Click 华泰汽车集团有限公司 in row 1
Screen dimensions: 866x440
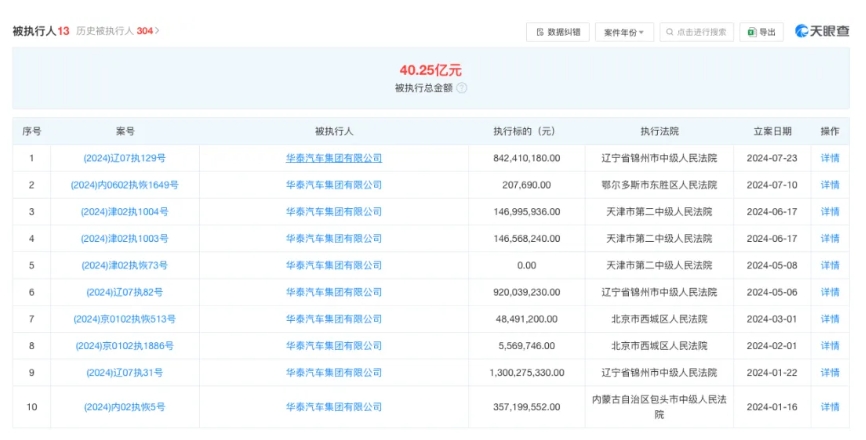(x=334, y=158)
